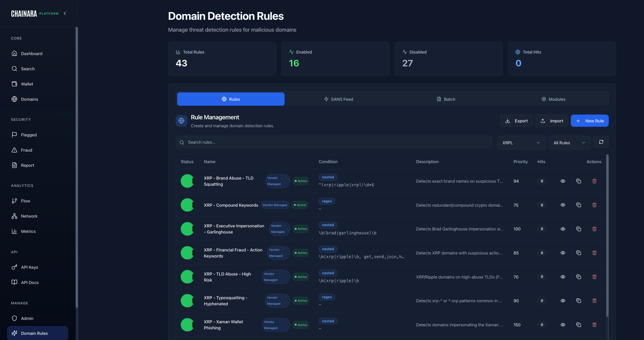644x340 pixels.
Task: Duplicate the XRP - Brand Abuse rule
Action: pyautogui.click(x=579, y=181)
